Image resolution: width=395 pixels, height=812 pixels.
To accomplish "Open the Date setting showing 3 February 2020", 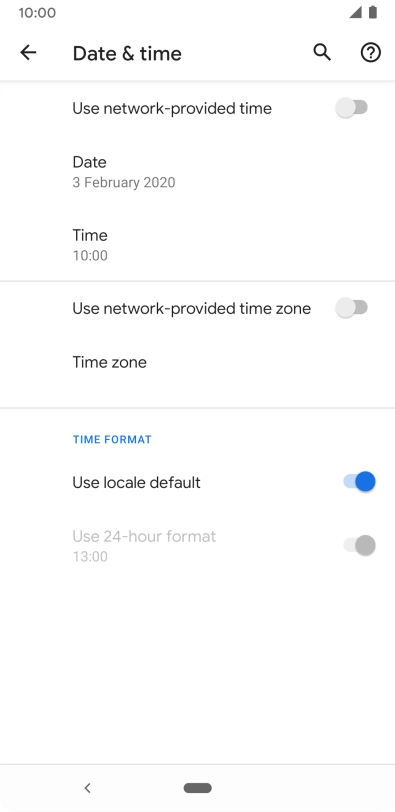I will pyautogui.click(x=197, y=172).
